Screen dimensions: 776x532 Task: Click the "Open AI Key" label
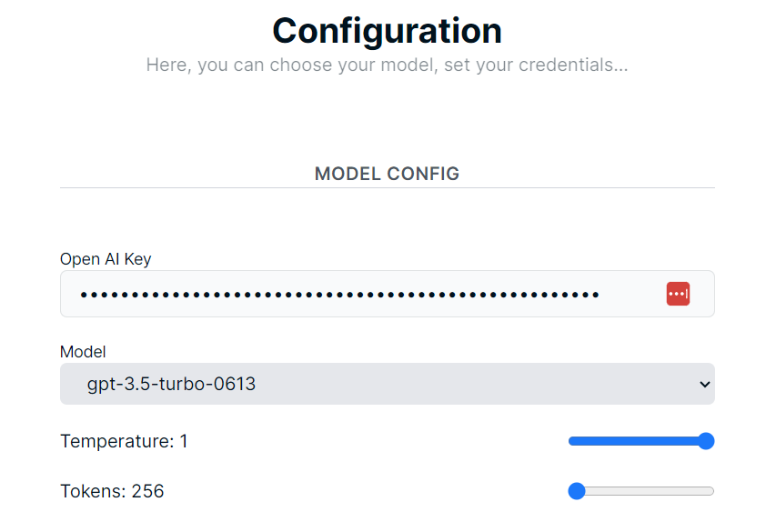[x=106, y=259]
